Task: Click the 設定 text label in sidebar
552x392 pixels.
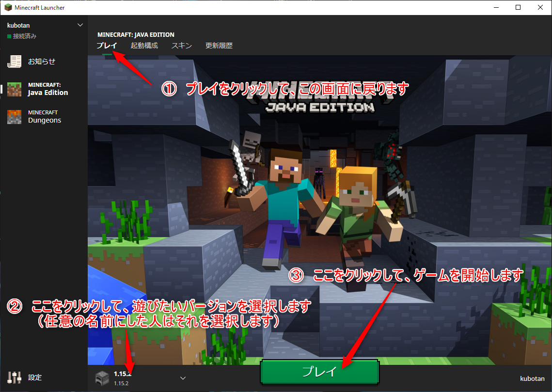Action: (35, 377)
